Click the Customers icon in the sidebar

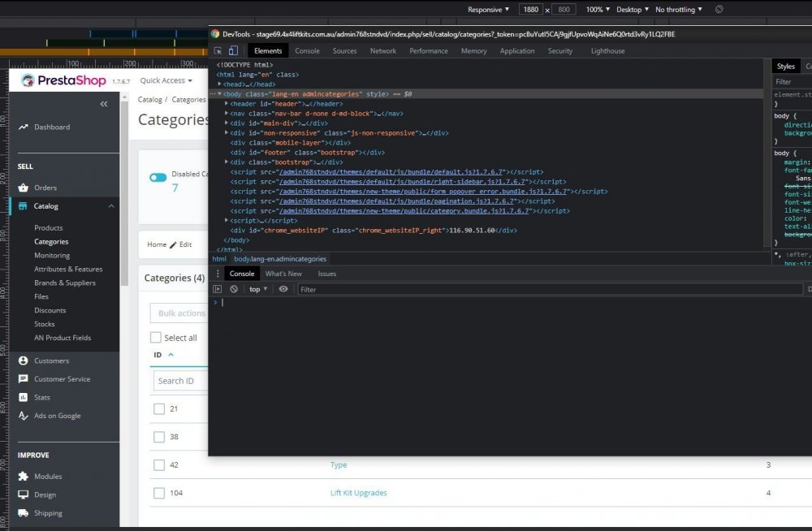(23, 360)
